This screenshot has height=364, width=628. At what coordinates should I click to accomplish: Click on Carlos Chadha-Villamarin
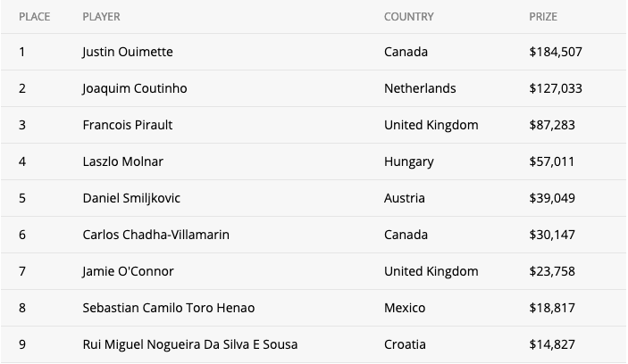coord(155,235)
